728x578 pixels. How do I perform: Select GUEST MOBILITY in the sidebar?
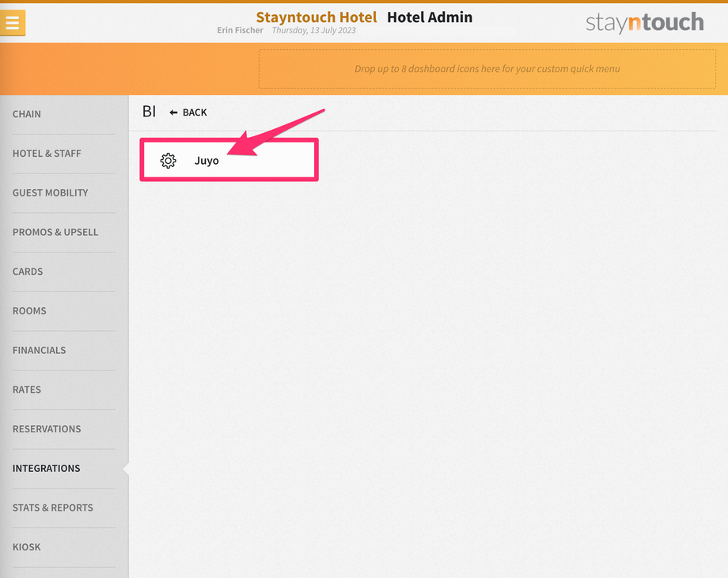point(50,193)
